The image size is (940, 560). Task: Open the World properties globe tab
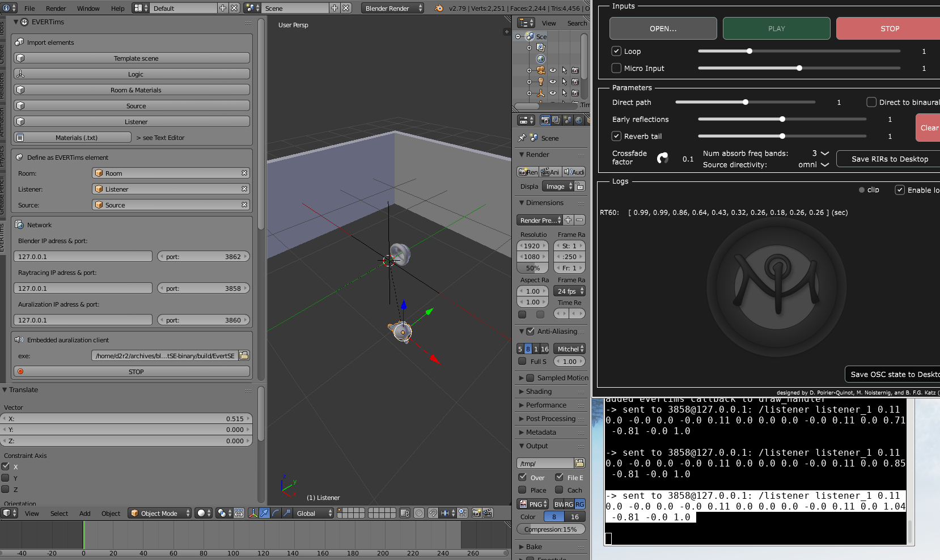click(x=578, y=120)
